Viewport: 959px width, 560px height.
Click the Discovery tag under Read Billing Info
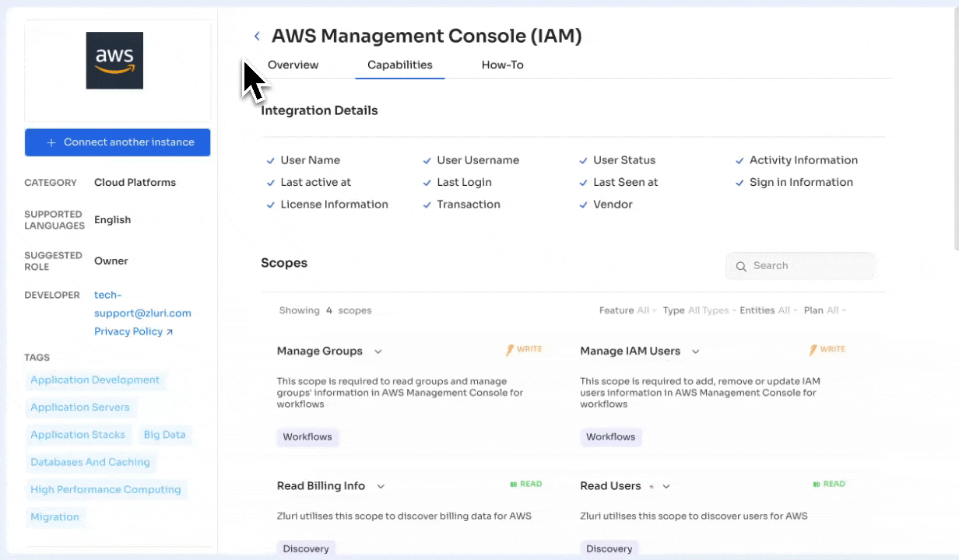click(x=306, y=549)
